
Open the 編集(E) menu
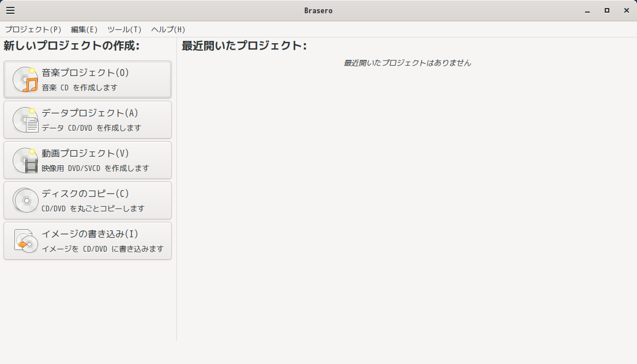click(x=84, y=29)
